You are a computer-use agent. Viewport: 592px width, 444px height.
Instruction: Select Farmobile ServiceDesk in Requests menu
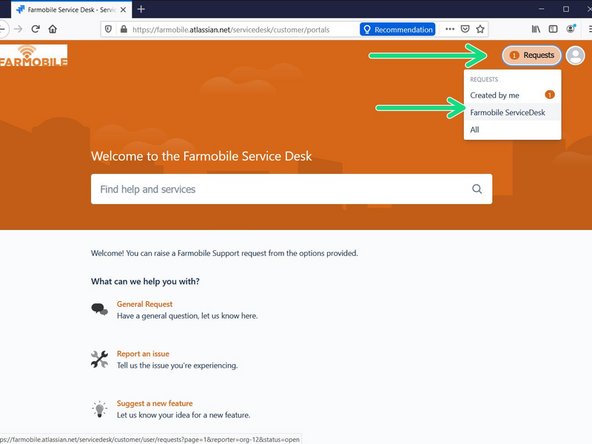pyautogui.click(x=512, y=113)
